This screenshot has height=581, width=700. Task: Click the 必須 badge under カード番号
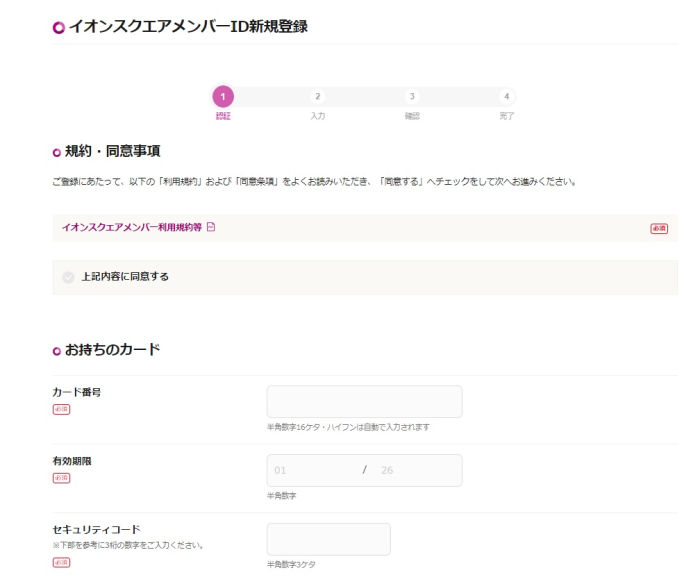pyautogui.click(x=61, y=409)
